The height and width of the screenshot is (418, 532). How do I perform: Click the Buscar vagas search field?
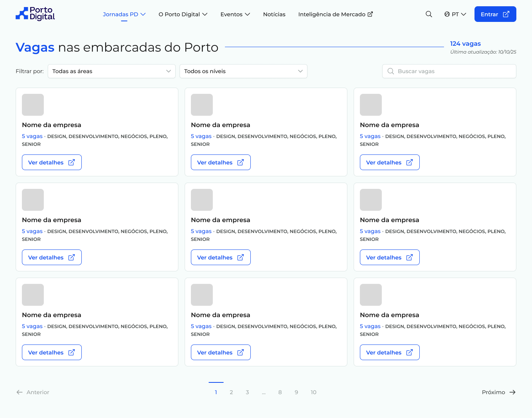(449, 71)
